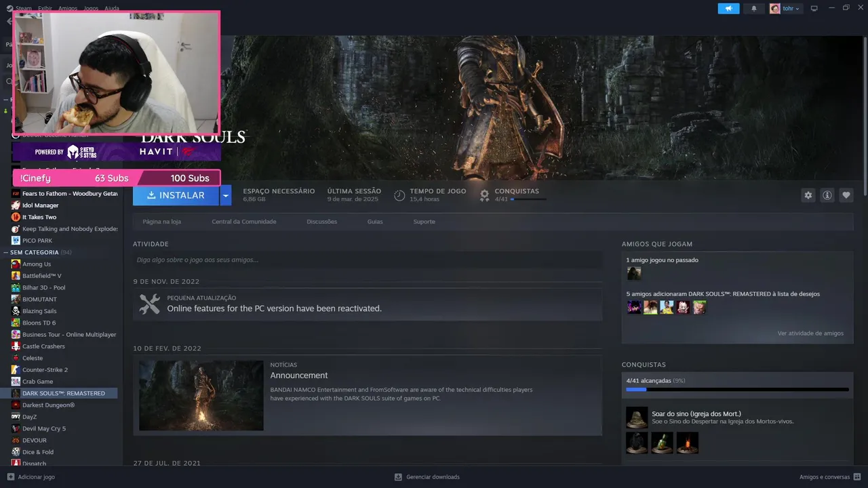This screenshot has height=488, width=868.
Task: Open the Suporte tab
Action: tap(425, 222)
